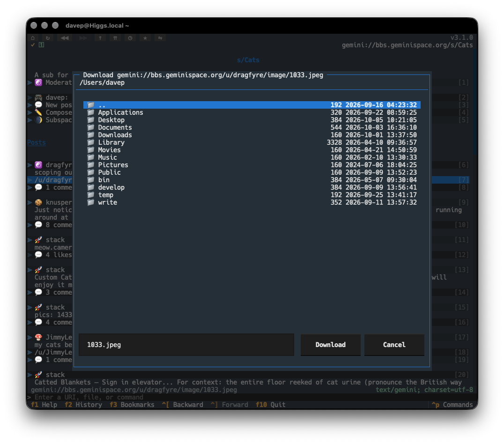504x444 pixels.
Task: Select the temp folder row
Action: point(252,195)
